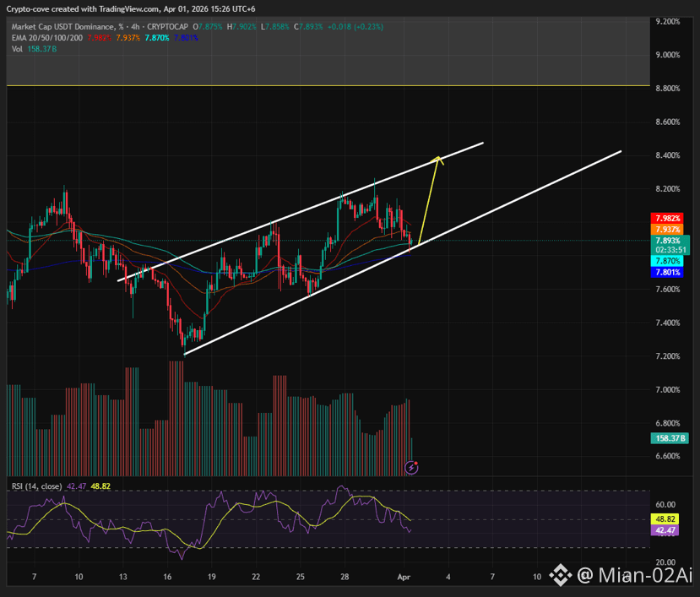Screen dimensions: 700x597
Task: Click the CRYPTOCAP source label
Action: pyautogui.click(x=168, y=27)
